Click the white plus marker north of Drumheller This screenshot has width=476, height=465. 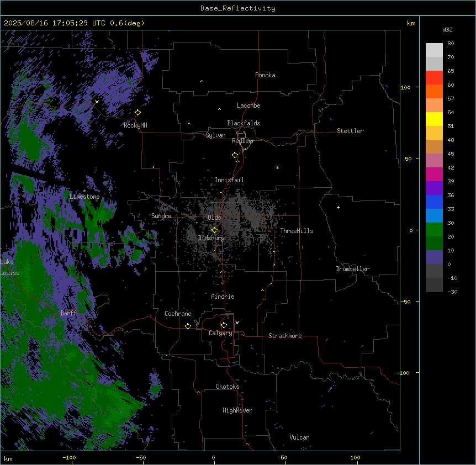pyautogui.click(x=338, y=207)
